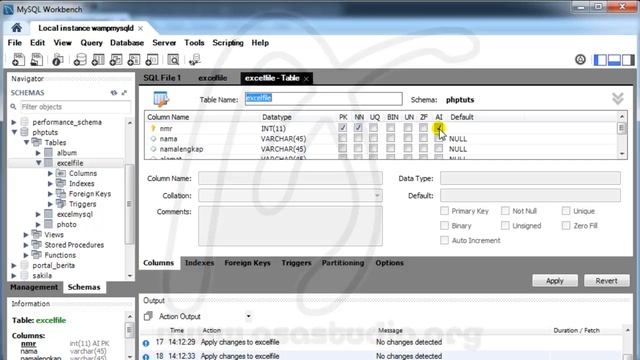Click the Comments text area
Screen dimensions: 640x360
(x=291, y=226)
